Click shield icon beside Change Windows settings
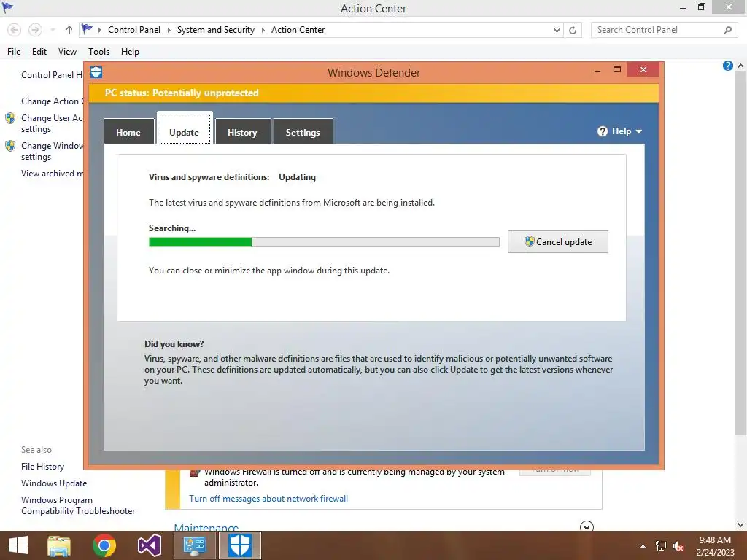This screenshot has height=560, width=747. coord(10,146)
